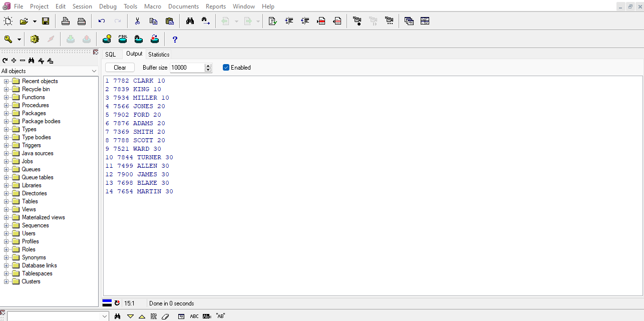This screenshot has width=644, height=321.
Task: Open Find with the main toolbar binoculars
Action: pyautogui.click(x=190, y=21)
